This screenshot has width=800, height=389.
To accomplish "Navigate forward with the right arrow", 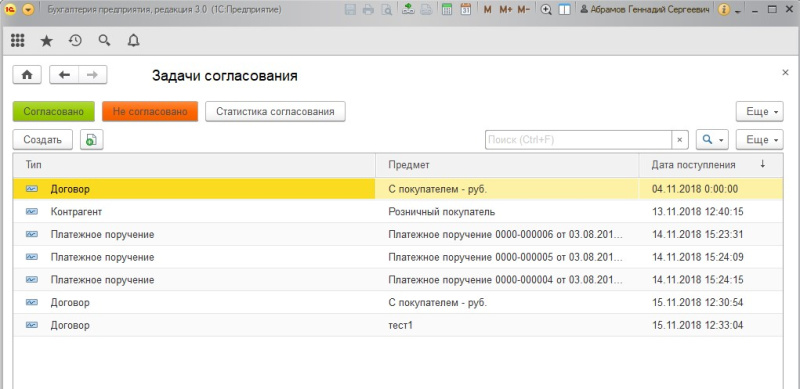I will click(x=92, y=75).
